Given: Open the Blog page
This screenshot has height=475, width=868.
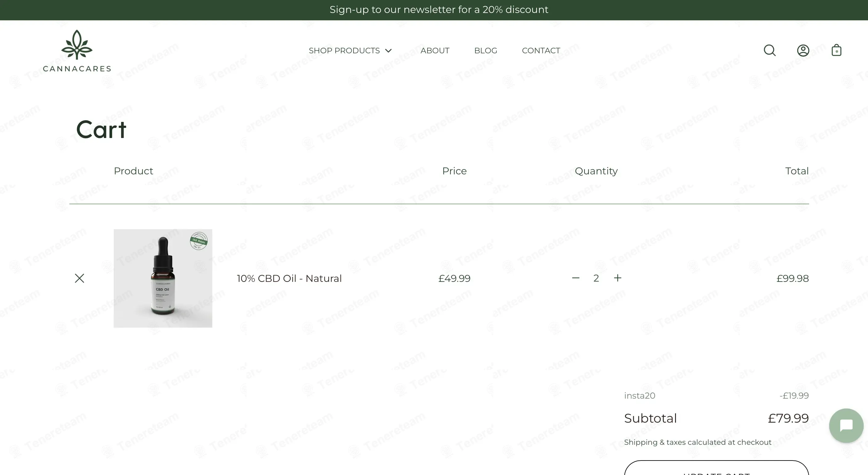Looking at the screenshot, I should coord(485,51).
